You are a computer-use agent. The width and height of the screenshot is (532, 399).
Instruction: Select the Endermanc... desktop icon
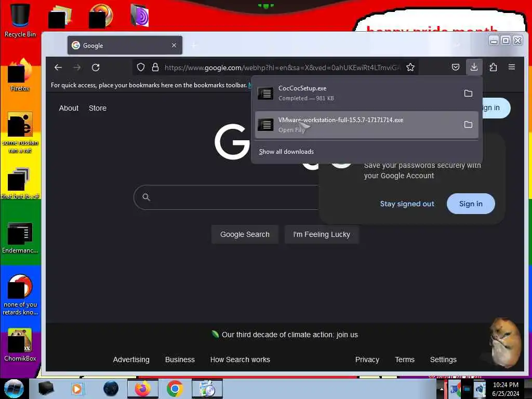[20, 237]
